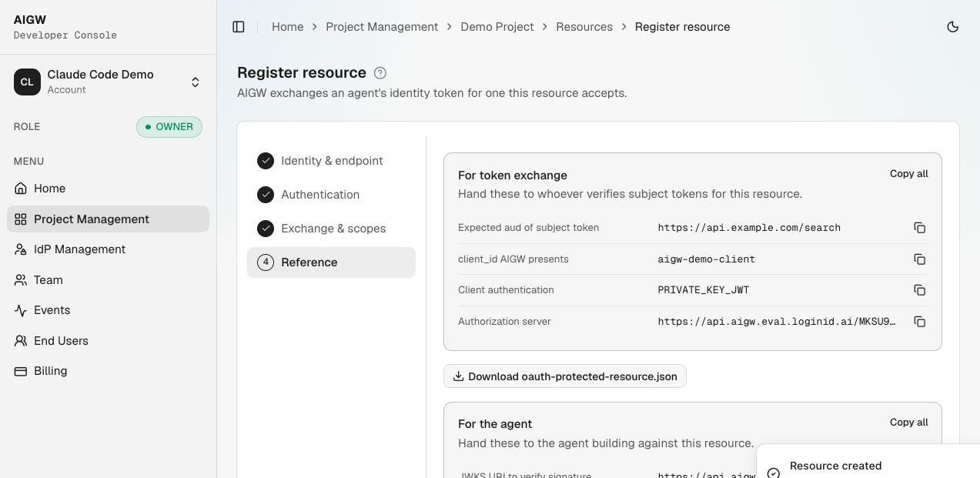The image size is (980, 478).
Task: Click Resources breadcrumb link
Action: (584, 27)
